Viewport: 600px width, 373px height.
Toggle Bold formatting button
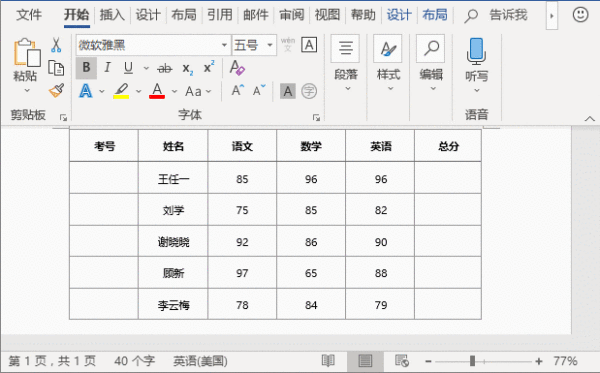pos(86,68)
